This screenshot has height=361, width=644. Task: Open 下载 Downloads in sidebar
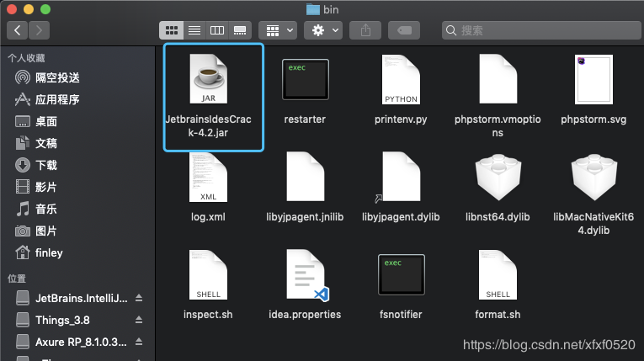(x=35, y=165)
